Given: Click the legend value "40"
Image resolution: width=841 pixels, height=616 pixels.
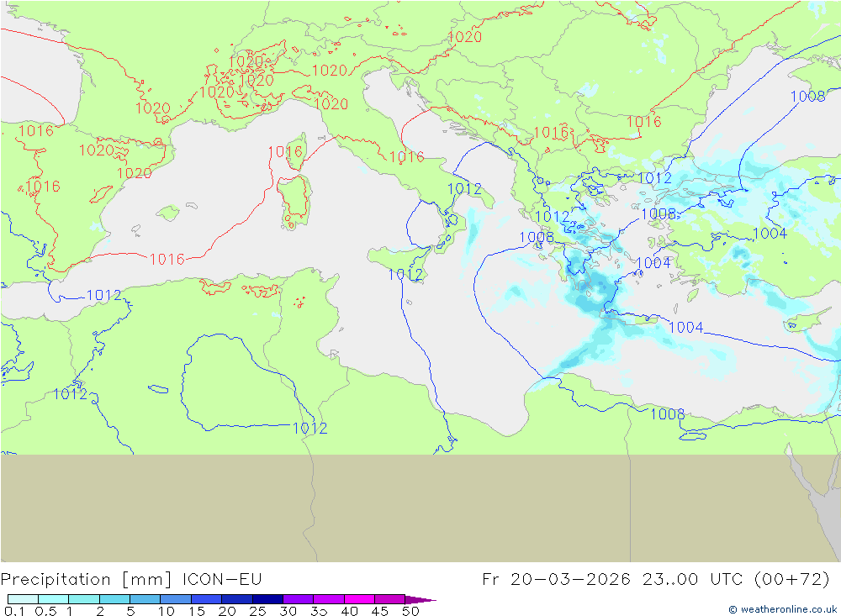Looking at the screenshot, I should click(x=349, y=611).
